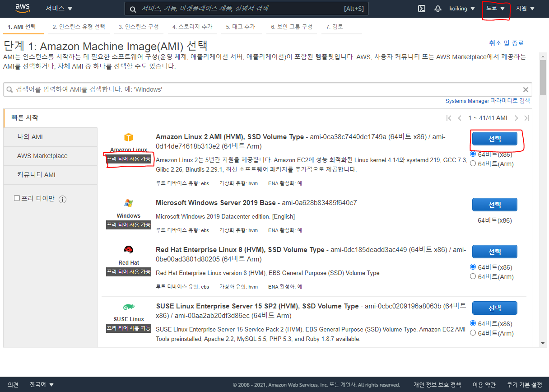549x392 pixels.
Task: Click the 취소 및 종료 link
Action: 507,43
